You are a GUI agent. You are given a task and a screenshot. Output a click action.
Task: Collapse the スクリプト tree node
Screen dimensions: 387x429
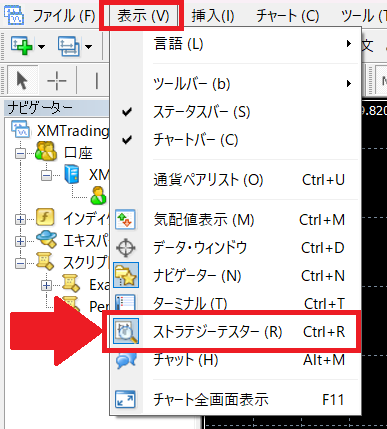pyautogui.click(x=20, y=263)
